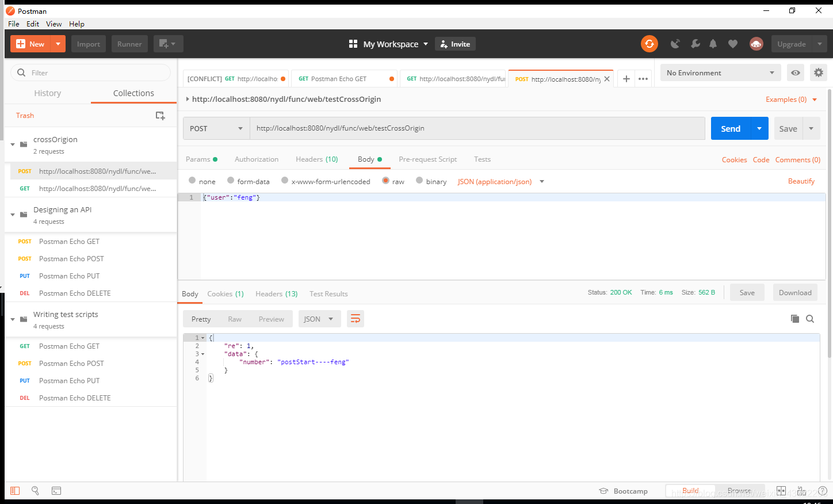Open settings wrench icon in header

695,44
